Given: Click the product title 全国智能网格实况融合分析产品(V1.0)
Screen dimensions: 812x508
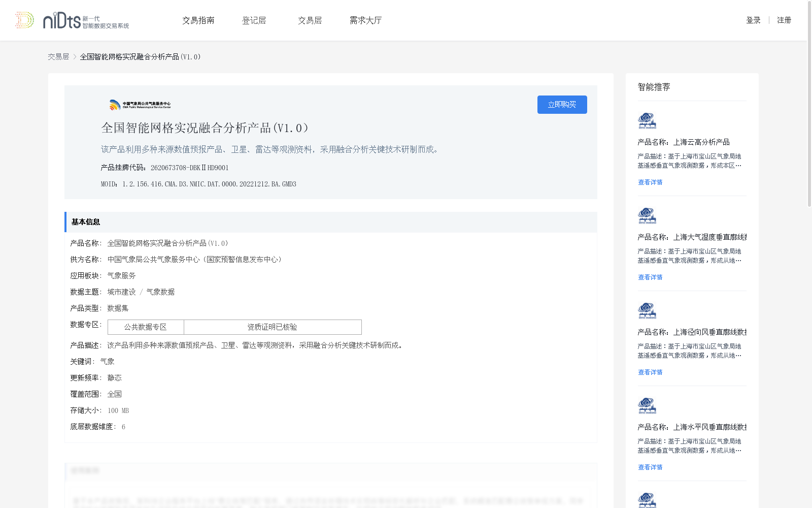Looking at the screenshot, I should click(x=205, y=128).
